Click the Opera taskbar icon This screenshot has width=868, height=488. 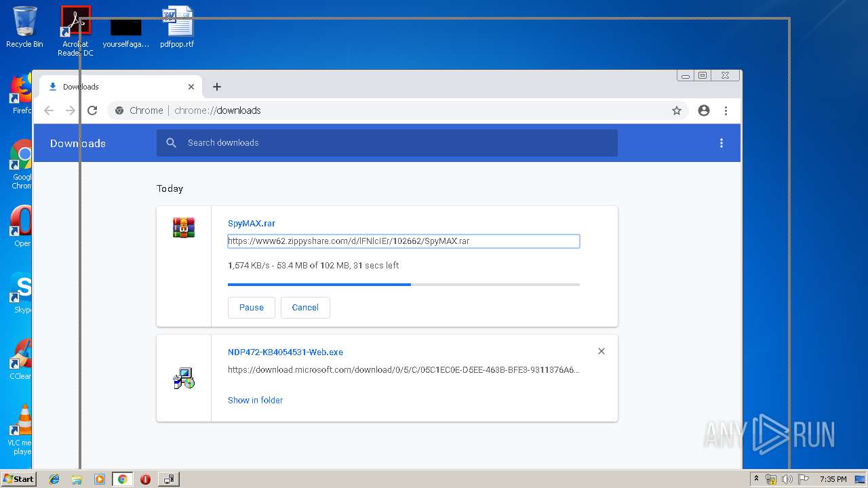145,479
